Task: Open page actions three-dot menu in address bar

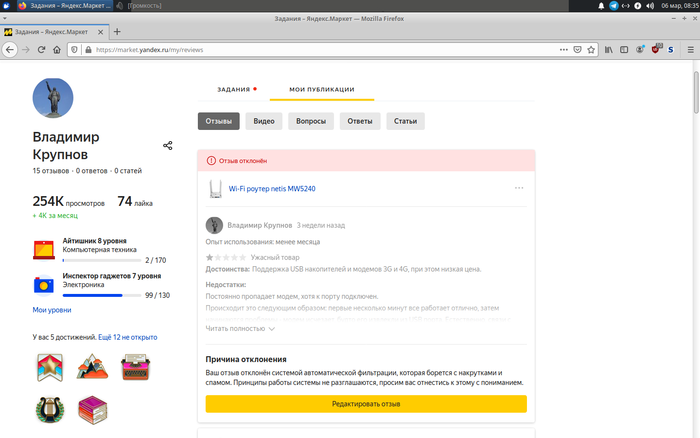Action: [x=564, y=50]
